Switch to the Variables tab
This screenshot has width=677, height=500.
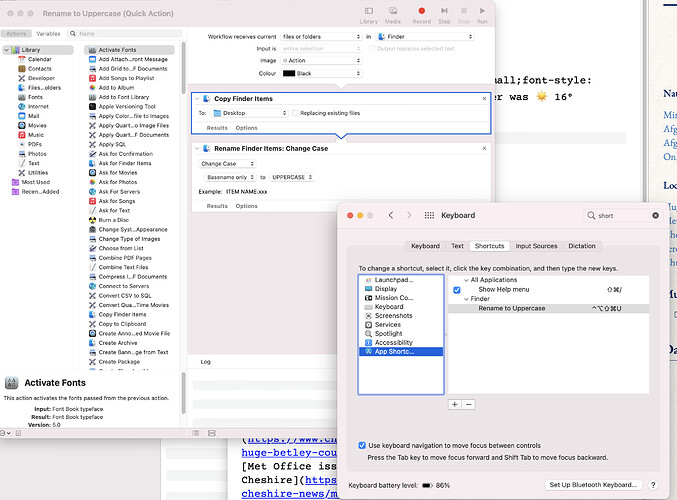click(48, 34)
